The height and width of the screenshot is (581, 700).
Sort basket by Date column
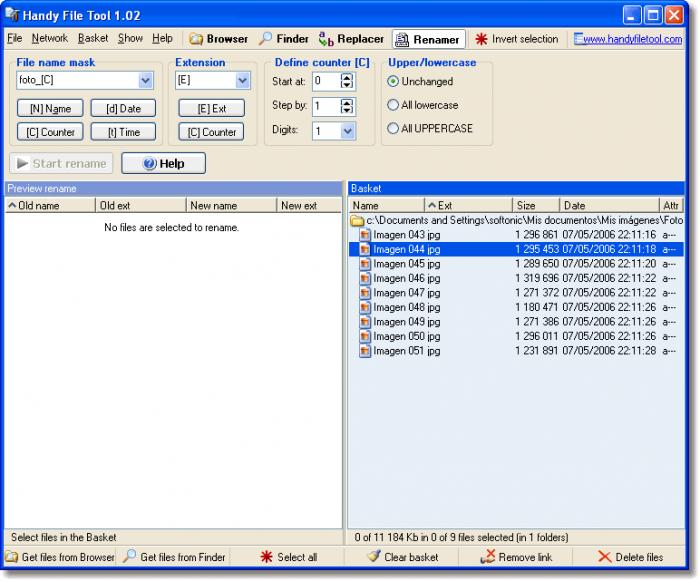609,205
